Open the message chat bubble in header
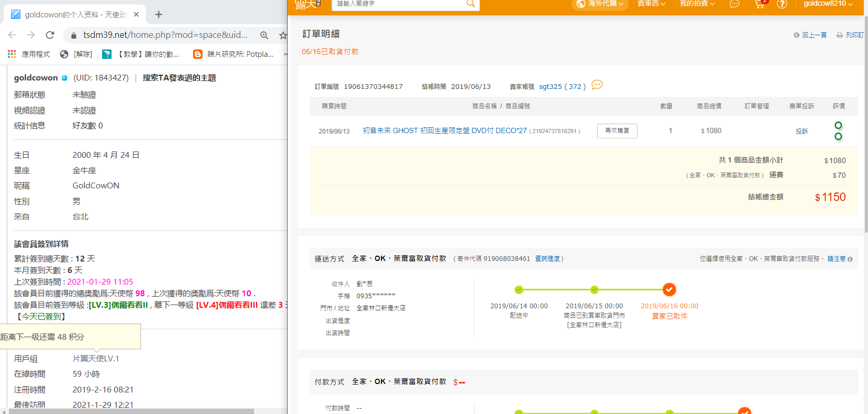Viewport: 868px width, 414px height. 734,4
